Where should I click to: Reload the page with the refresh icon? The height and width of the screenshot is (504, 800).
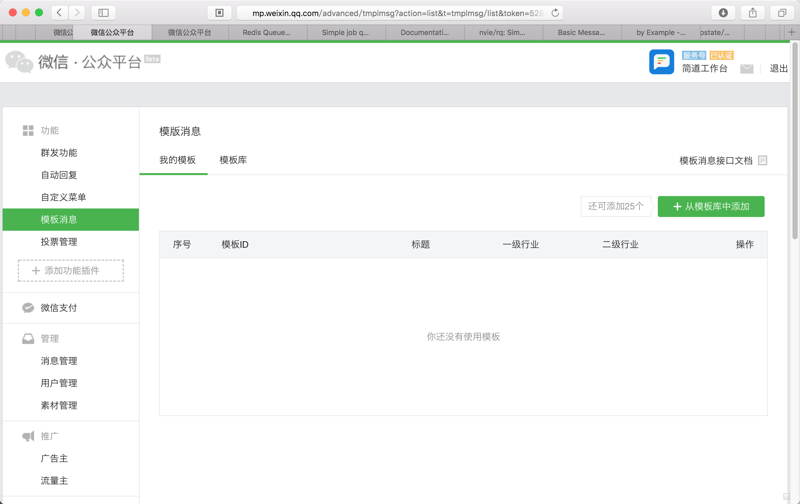[555, 13]
